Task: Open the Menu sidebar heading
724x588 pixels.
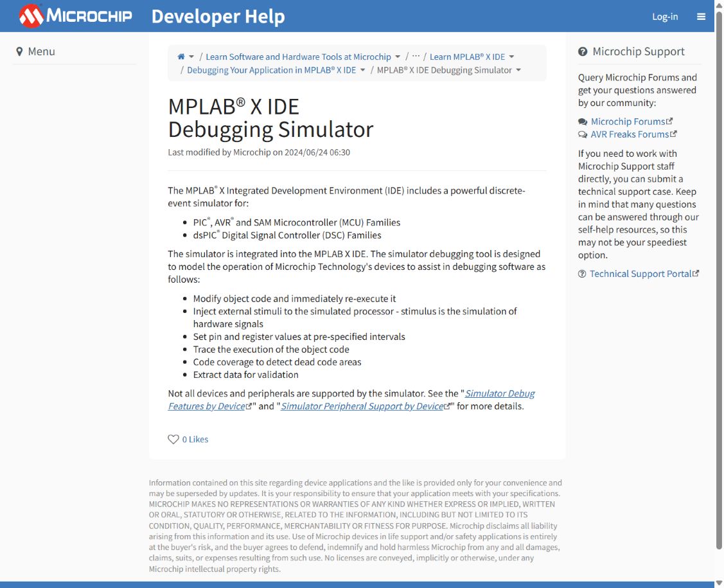Action: click(41, 51)
